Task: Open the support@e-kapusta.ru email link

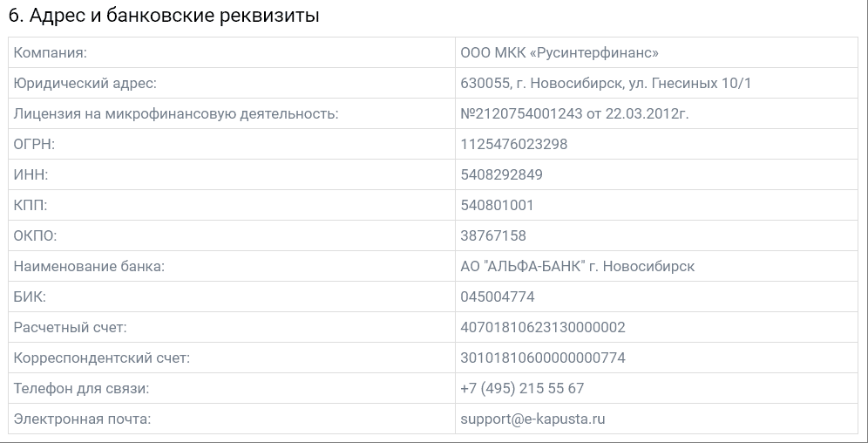Action: (532, 419)
